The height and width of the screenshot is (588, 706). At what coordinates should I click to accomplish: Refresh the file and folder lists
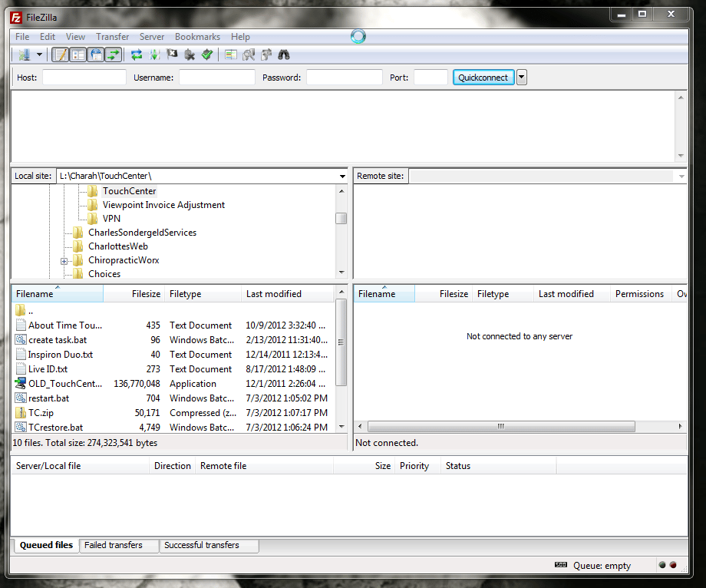point(137,55)
